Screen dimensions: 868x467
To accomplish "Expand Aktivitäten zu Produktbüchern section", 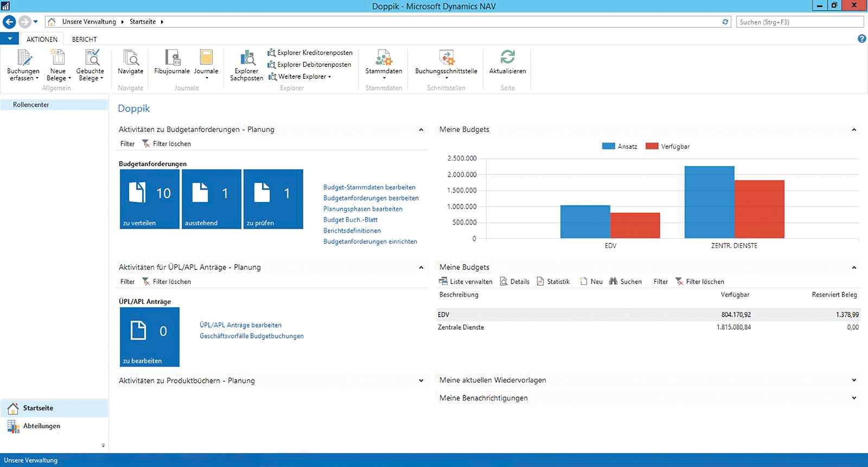I will [421, 381].
